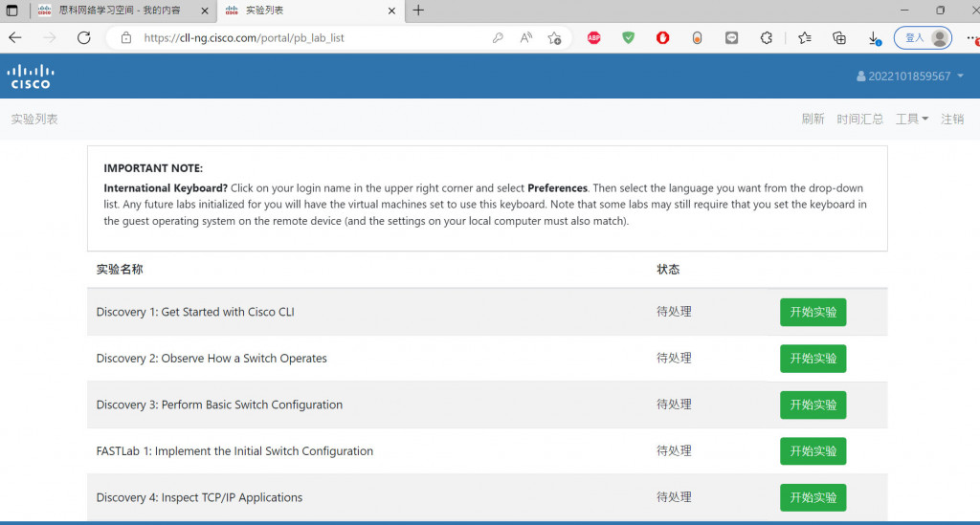Expand the 工具 dropdown menu
The height and width of the screenshot is (525, 980).
[912, 120]
